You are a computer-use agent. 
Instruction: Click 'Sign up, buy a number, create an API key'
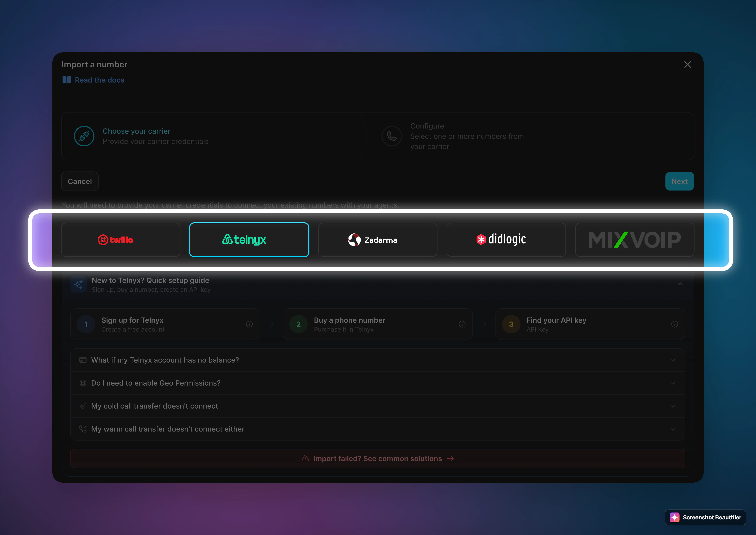pos(151,290)
